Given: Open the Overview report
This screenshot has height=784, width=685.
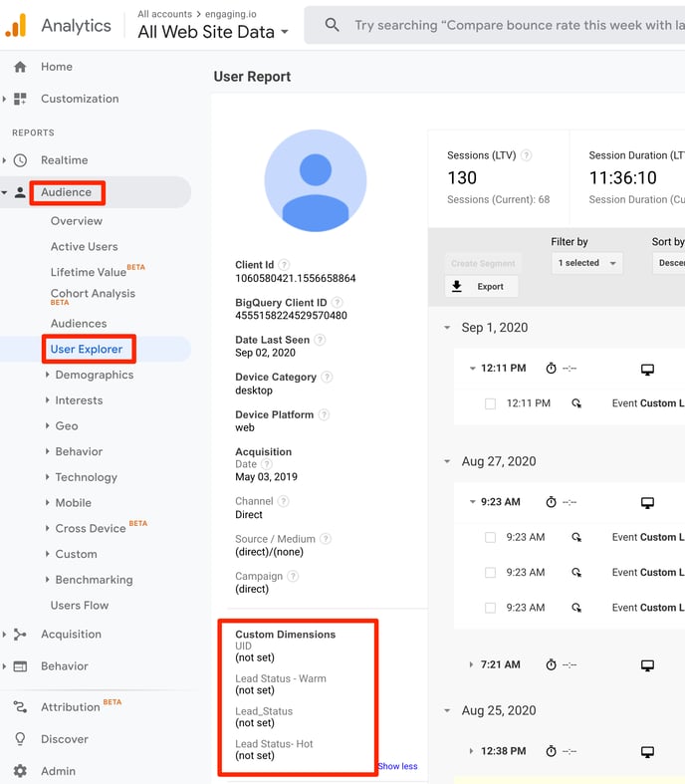Looking at the screenshot, I should tap(77, 221).
